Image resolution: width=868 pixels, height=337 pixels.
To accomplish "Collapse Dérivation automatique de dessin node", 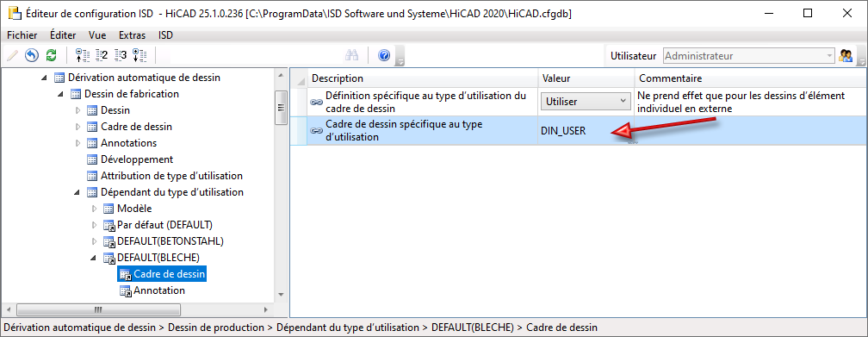I will click(44, 78).
